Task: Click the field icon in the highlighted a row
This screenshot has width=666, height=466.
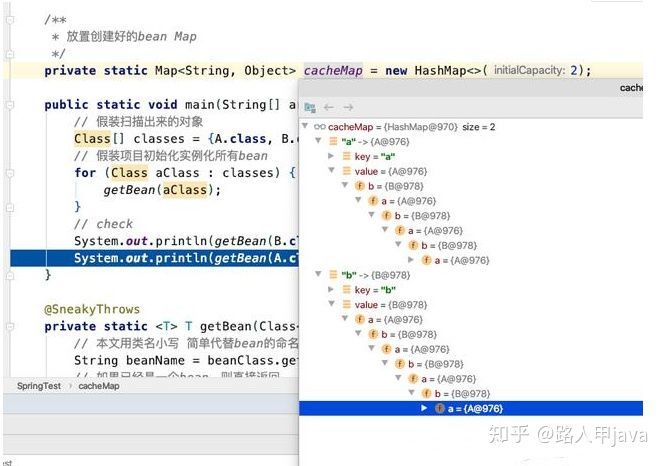Action: [440, 408]
